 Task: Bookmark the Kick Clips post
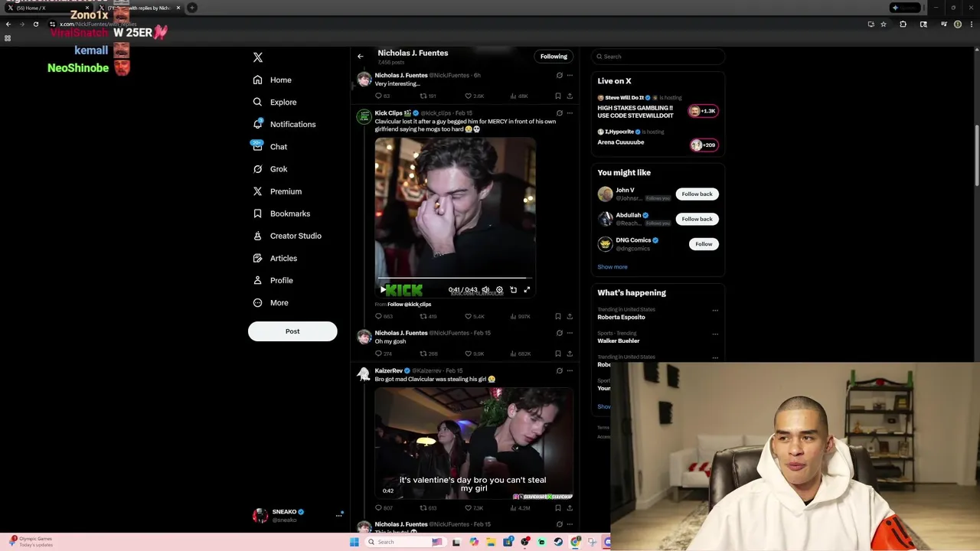[x=558, y=316]
